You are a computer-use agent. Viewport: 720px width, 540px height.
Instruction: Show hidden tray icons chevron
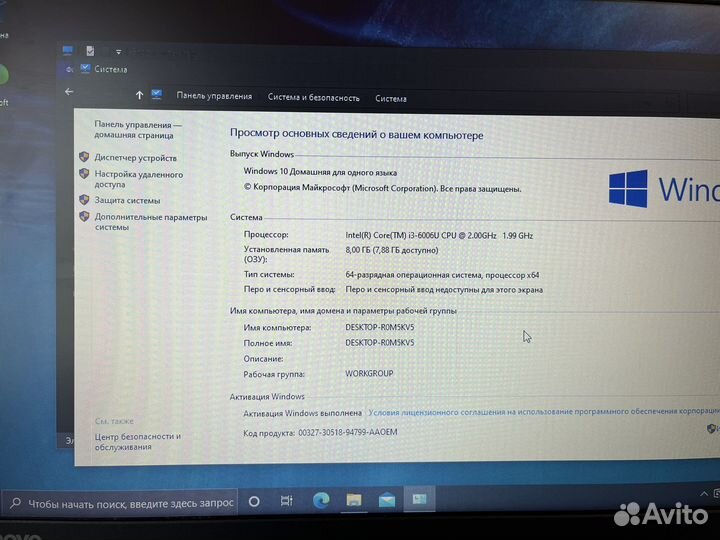coord(704,494)
